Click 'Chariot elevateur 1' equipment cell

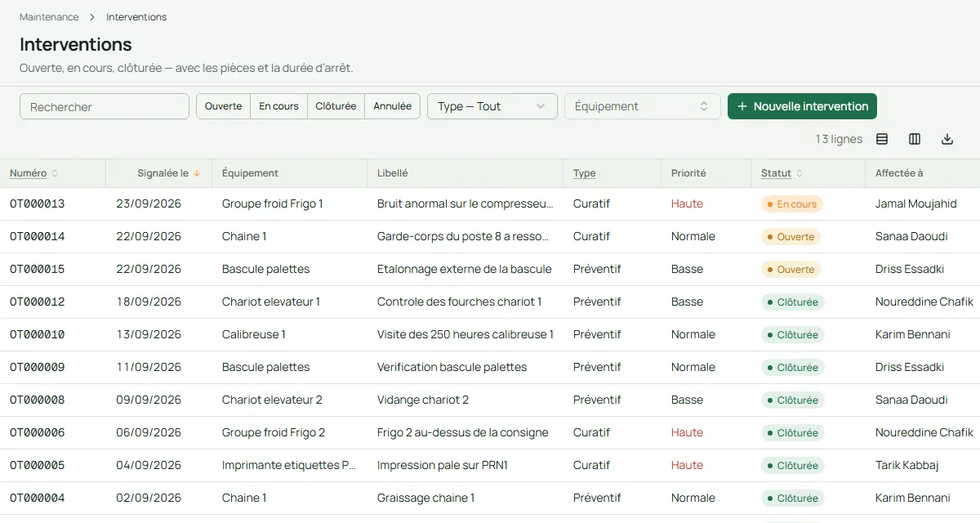[x=271, y=302]
